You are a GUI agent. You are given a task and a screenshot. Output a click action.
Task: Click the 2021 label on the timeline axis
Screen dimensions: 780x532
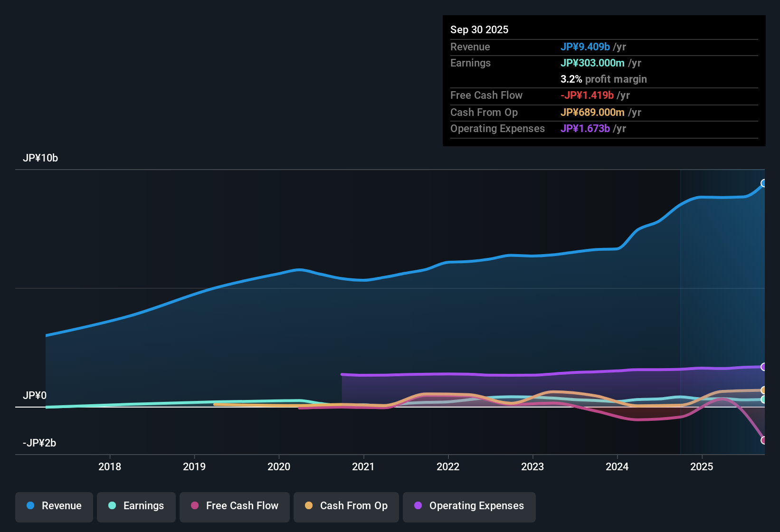click(x=363, y=466)
